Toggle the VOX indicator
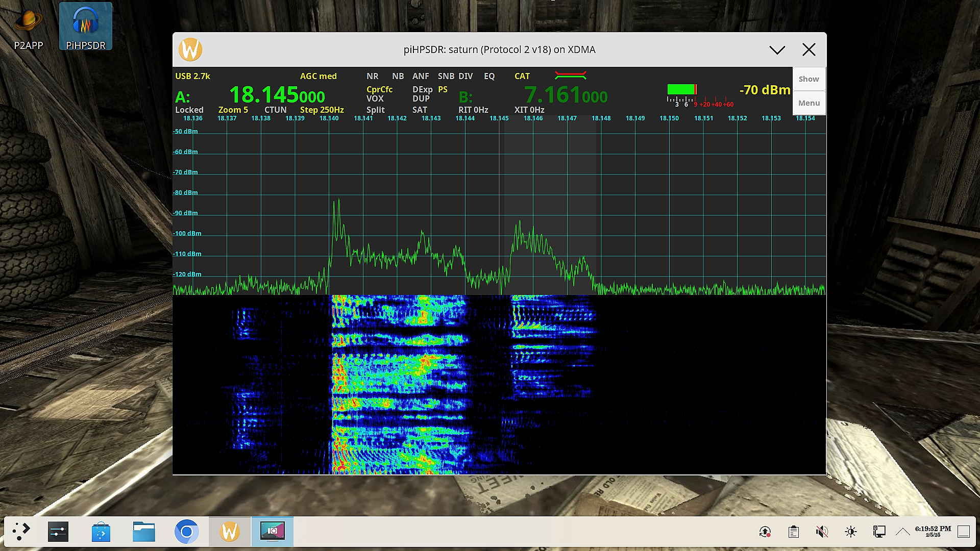The height and width of the screenshot is (551, 980). 375,98
